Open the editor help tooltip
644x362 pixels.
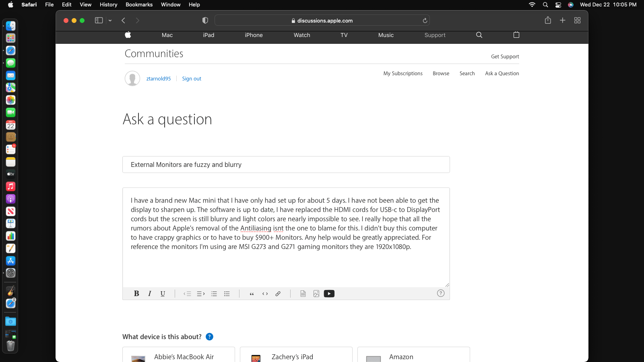(x=440, y=293)
